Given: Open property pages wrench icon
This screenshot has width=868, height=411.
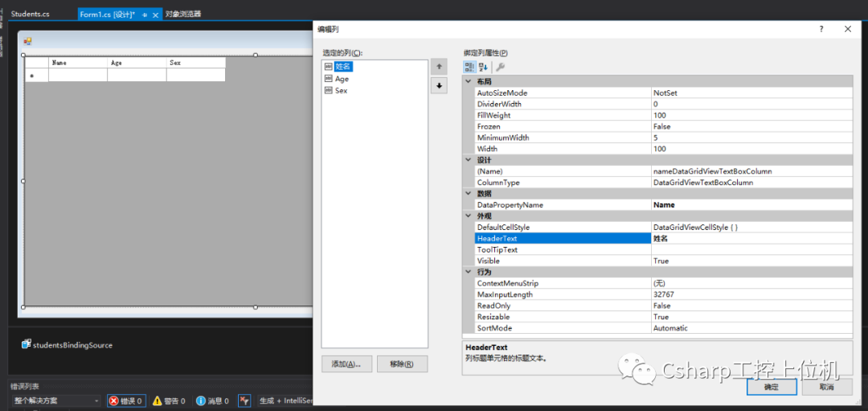Looking at the screenshot, I should click(500, 67).
